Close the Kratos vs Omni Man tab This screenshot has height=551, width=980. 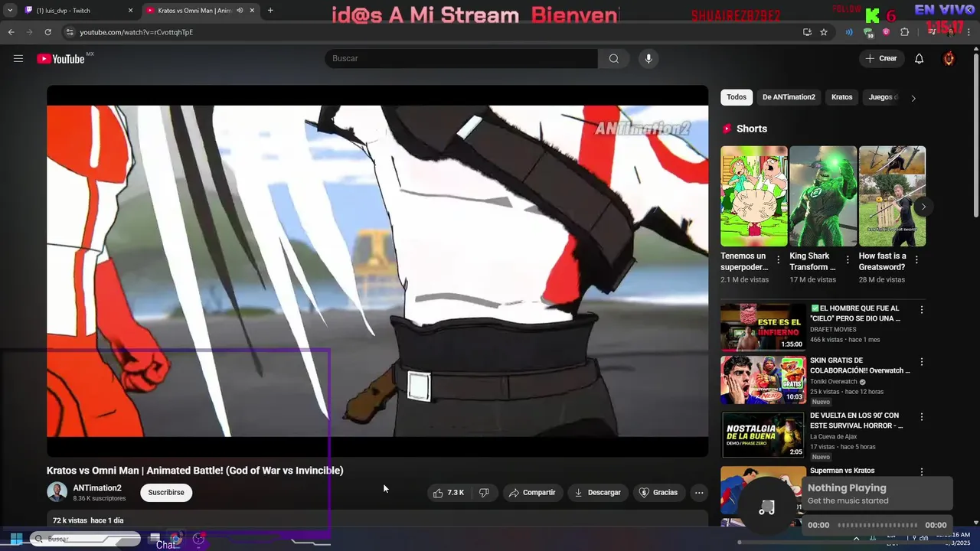coord(251,11)
